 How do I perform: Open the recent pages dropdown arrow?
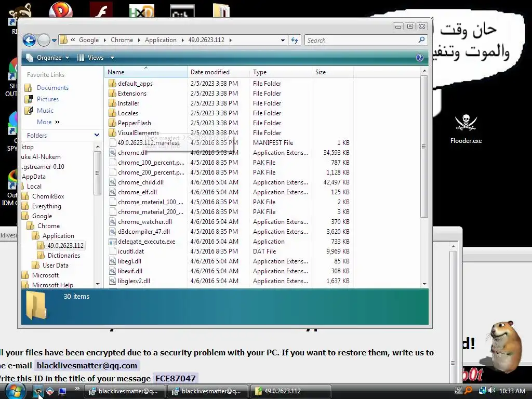[x=54, y=41]
